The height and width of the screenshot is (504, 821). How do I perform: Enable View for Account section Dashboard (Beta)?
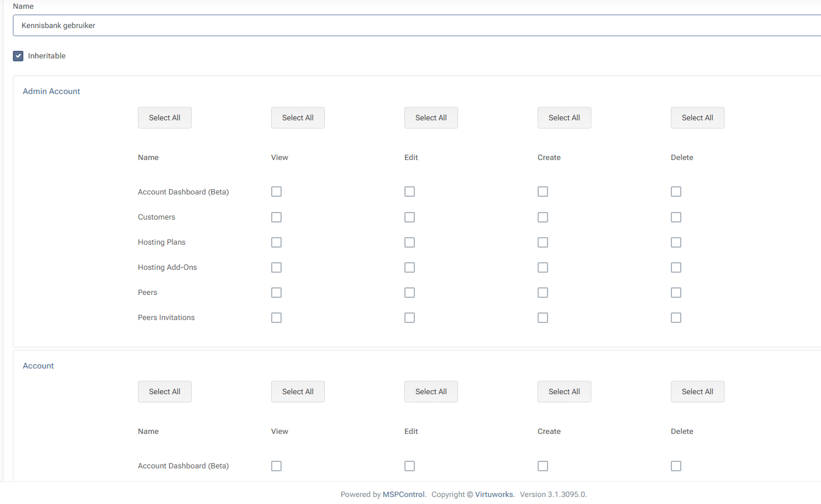[x=276, y=466]
